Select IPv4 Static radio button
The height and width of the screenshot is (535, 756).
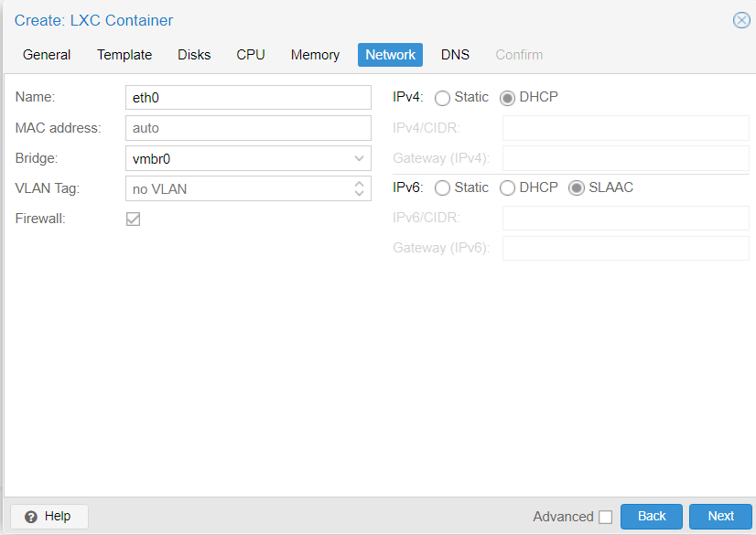[441, 97]
